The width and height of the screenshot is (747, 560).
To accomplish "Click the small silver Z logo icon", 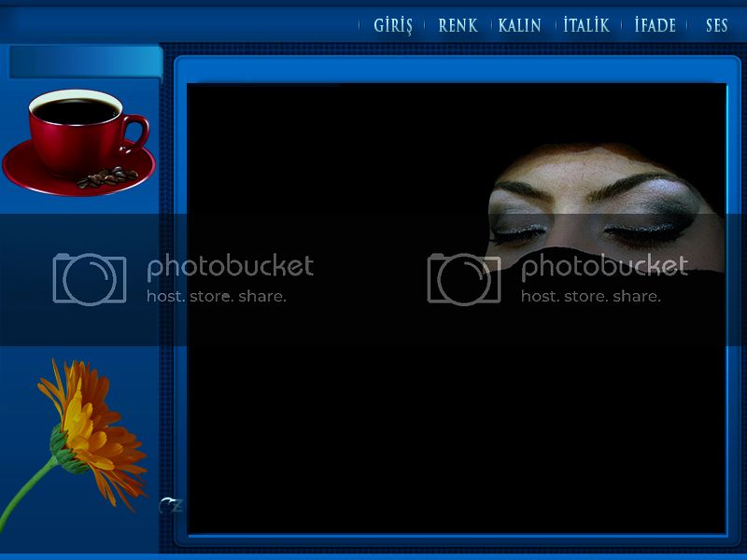I will [x=171, y=507].
